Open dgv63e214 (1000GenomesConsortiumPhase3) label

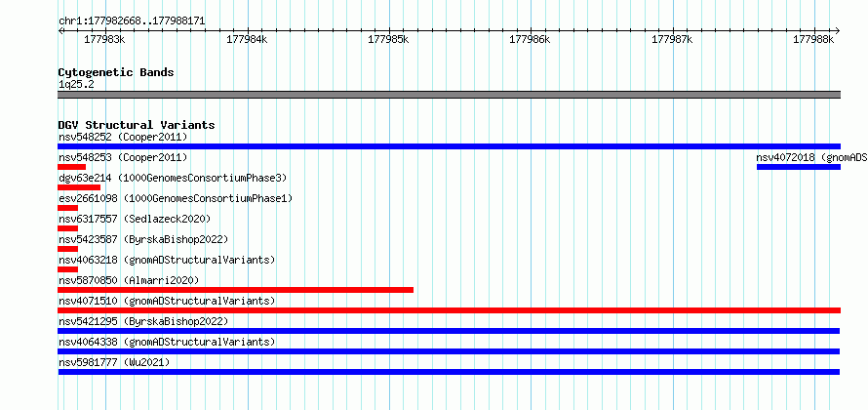173,178
